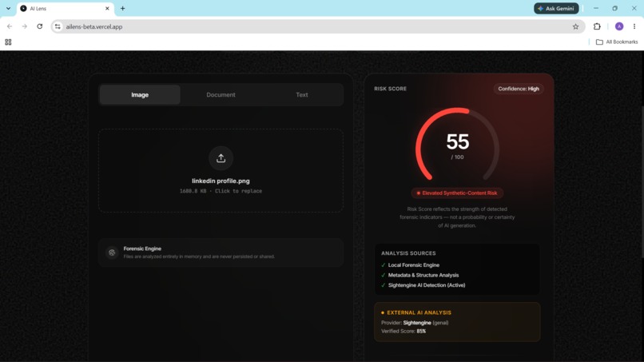Go forward using the forward arrow
The width and height of the screenshot is (644, 362).
(25, 26)
